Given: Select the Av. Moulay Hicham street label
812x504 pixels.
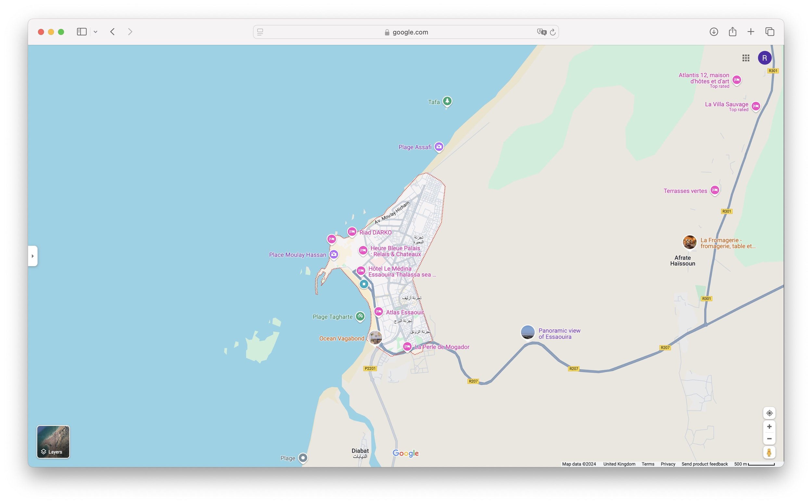Looking at the screenshot, I should [391, 213].
